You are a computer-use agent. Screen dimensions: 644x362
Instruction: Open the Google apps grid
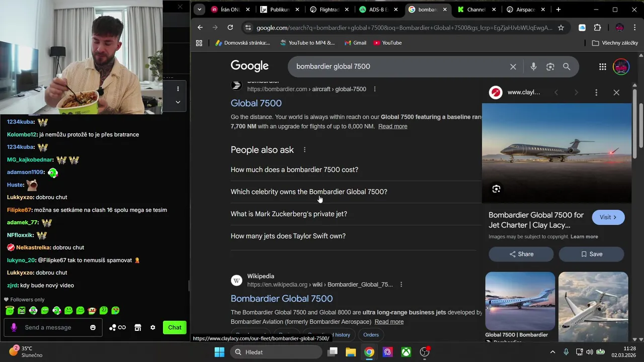point(602,66)
